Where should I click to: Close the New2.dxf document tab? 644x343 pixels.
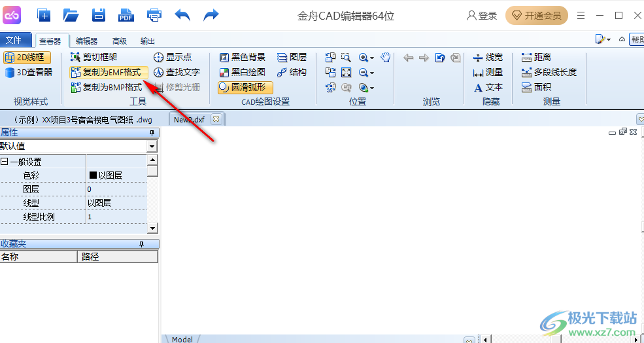(x=216, y=120)
